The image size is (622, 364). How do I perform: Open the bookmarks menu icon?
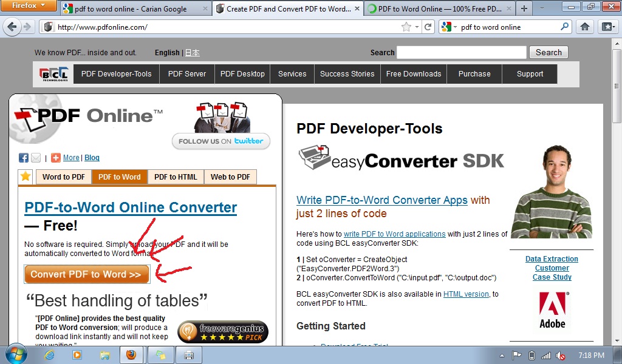coord(607,27)
